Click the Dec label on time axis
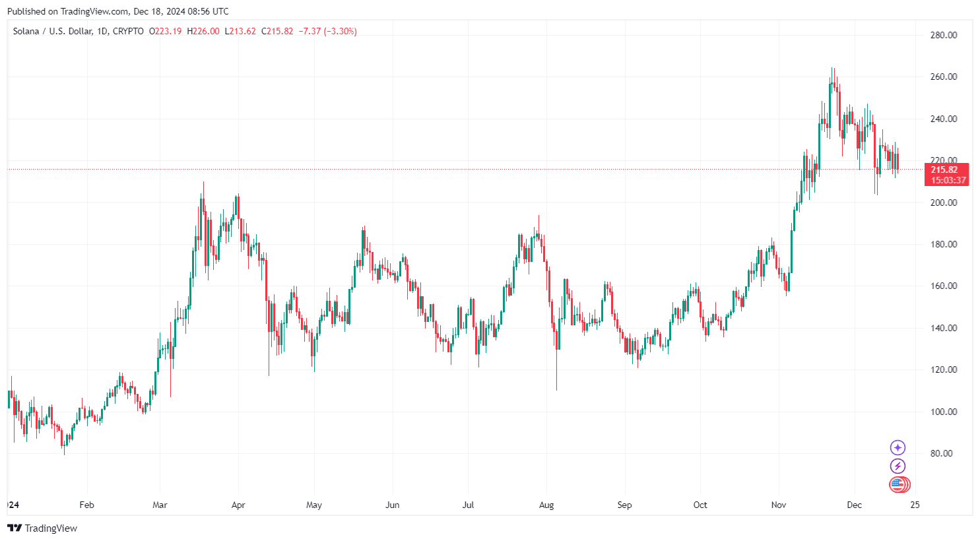The image size is (980, 541). click(x=855, y=505)
